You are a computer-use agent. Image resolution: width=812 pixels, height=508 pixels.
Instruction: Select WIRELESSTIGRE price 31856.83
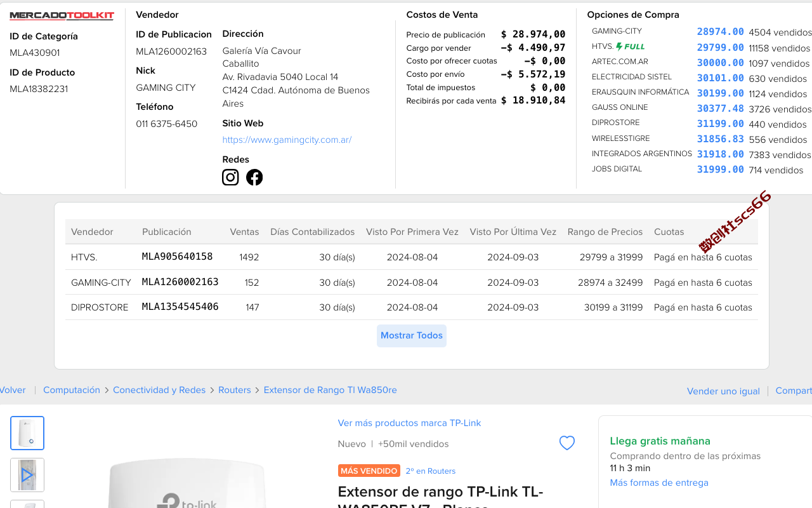click(x=720, y=139)
